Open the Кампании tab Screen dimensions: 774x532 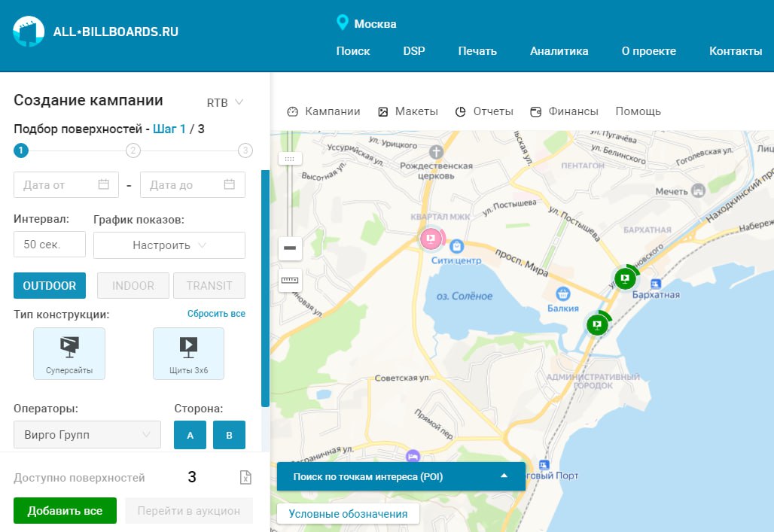click(324, 111)
